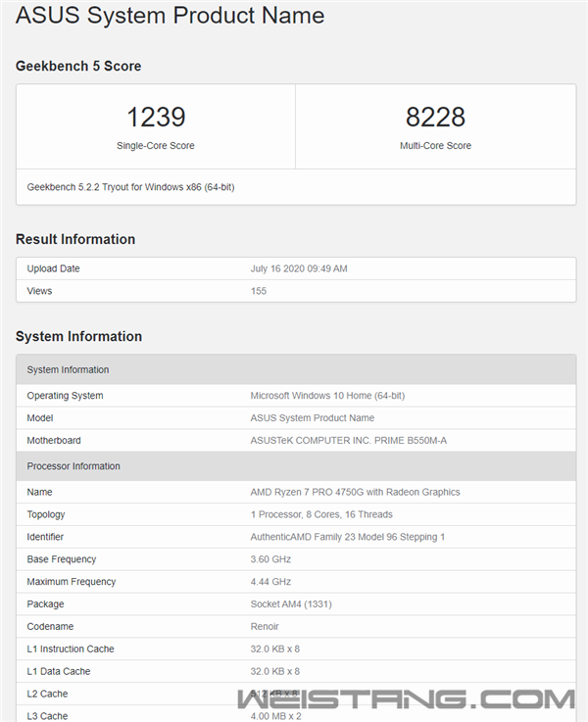Screen dimensions: 588x722
Task: Select the views count 155
Action: pyautogui.click(x=259, y=291)
